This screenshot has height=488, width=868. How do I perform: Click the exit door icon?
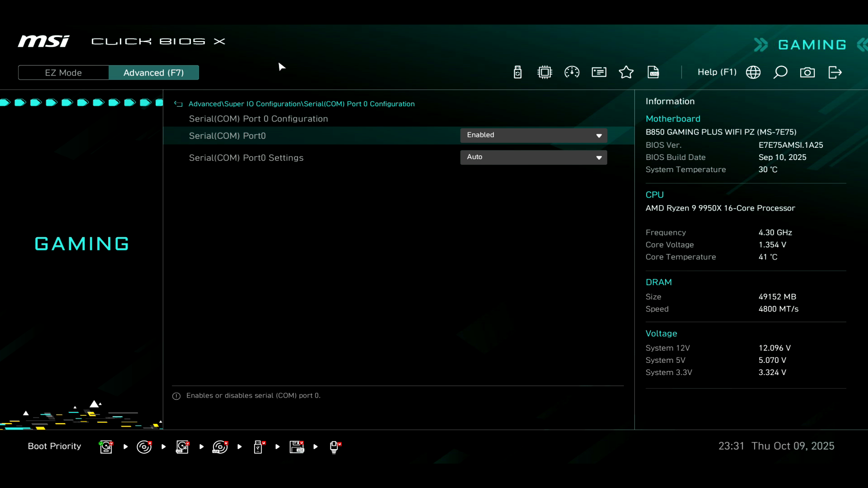pyautogui.click(x=835, y=72)
